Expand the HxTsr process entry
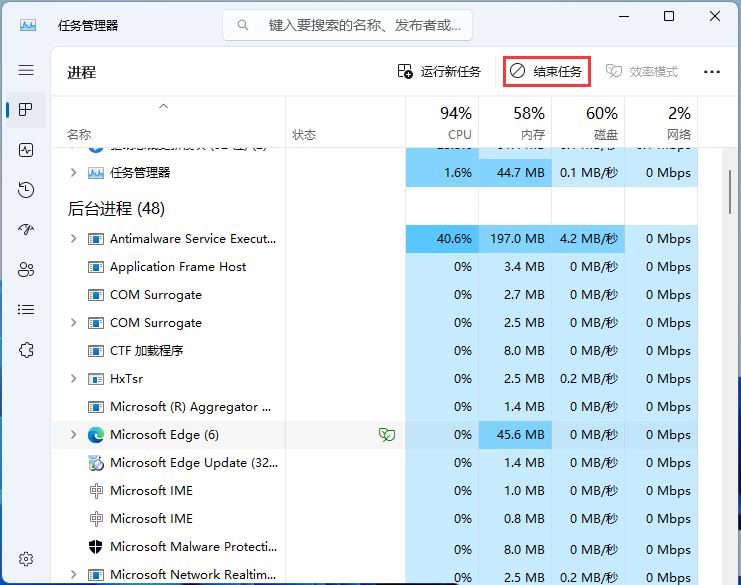 click(x=73, y=379)
